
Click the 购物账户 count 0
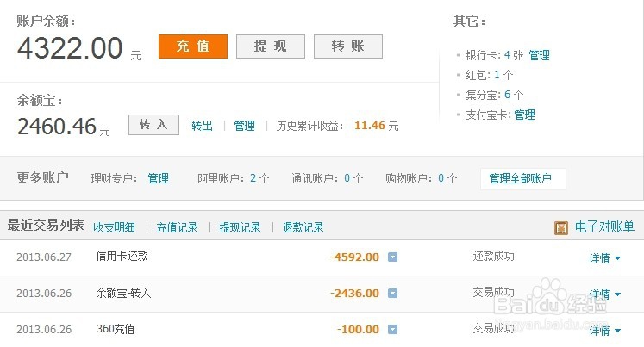point(441,178)
